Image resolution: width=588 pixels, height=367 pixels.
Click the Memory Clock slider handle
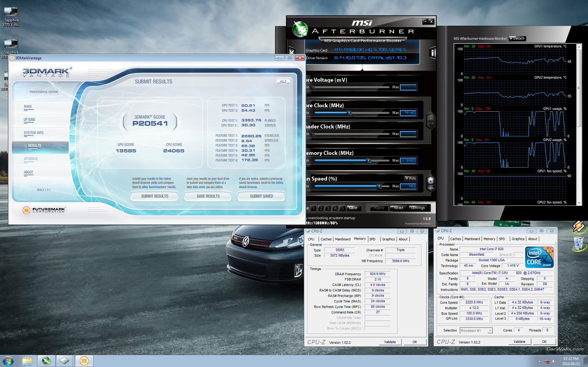tap(369, 161)
